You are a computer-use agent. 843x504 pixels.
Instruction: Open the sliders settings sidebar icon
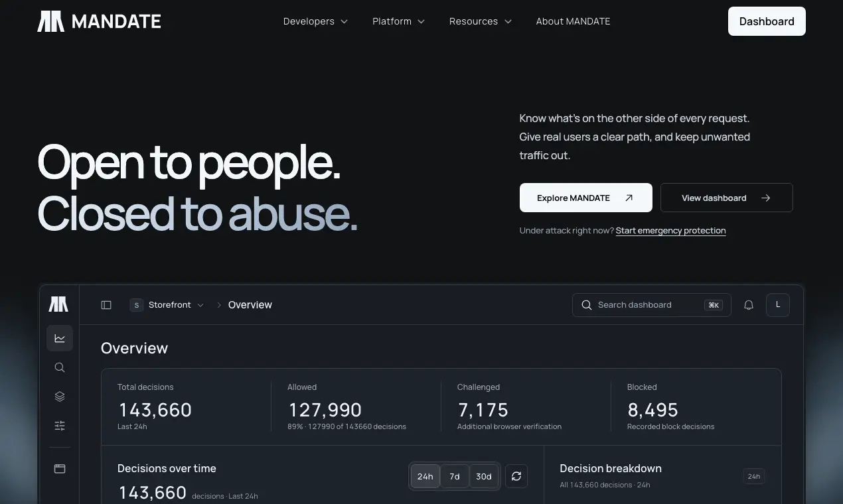[60, 426]
